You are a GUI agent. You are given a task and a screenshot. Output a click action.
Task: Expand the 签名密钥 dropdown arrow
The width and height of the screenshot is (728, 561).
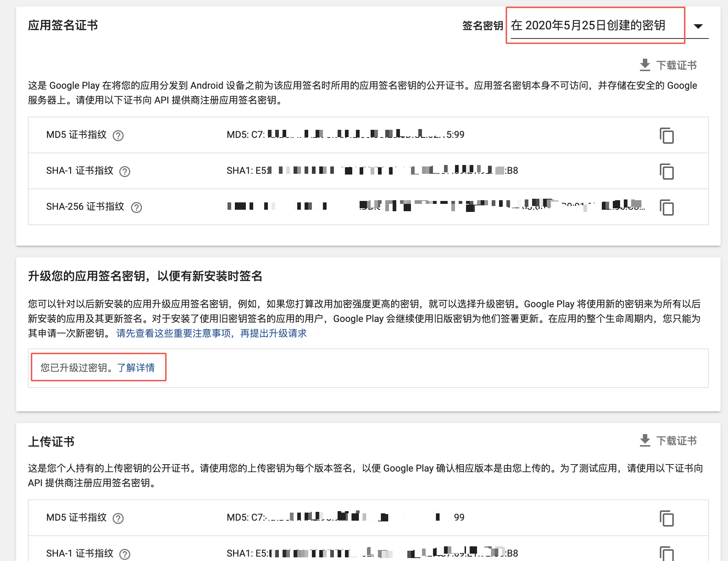pyautogui.click(x=698, y=26)
